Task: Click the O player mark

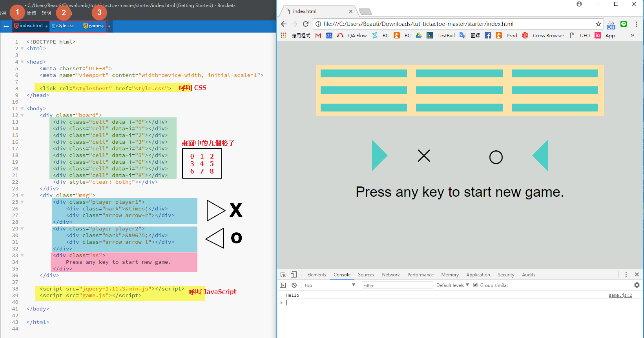Action: click(496, 157)
